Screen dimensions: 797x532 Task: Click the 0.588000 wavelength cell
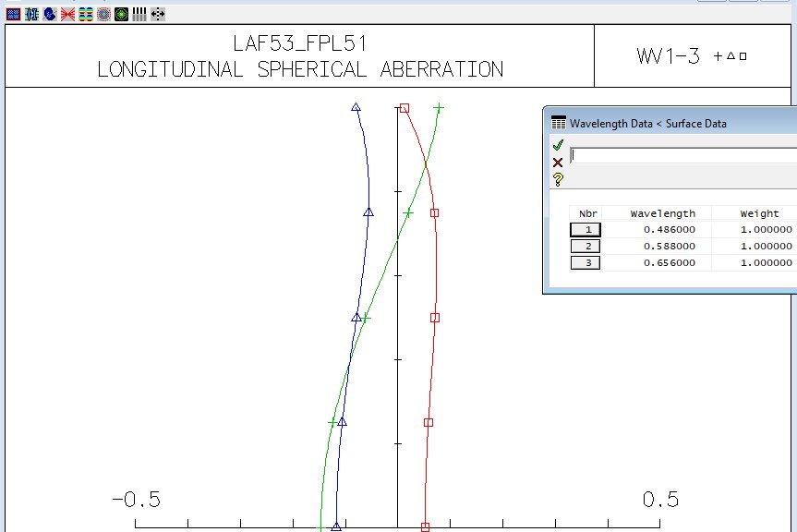(669, 247)
